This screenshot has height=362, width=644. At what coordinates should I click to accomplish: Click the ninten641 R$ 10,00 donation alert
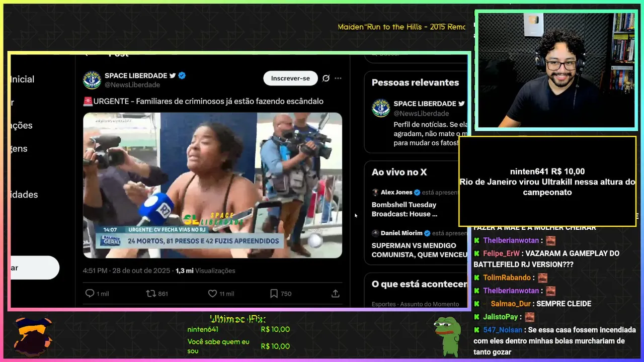point(547,182)
